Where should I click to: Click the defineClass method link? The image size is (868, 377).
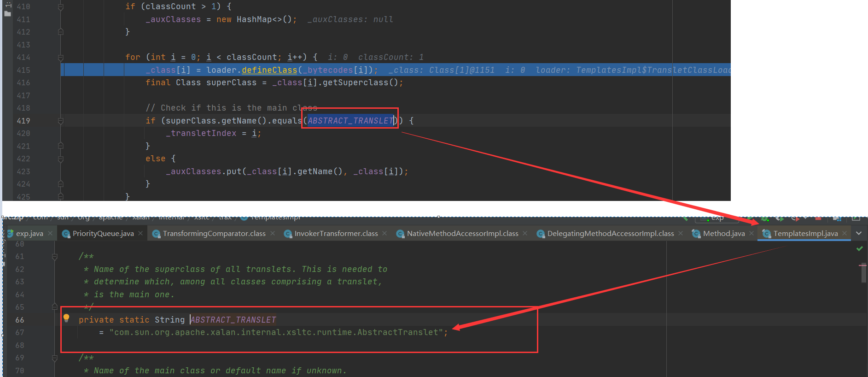[269, 70]
